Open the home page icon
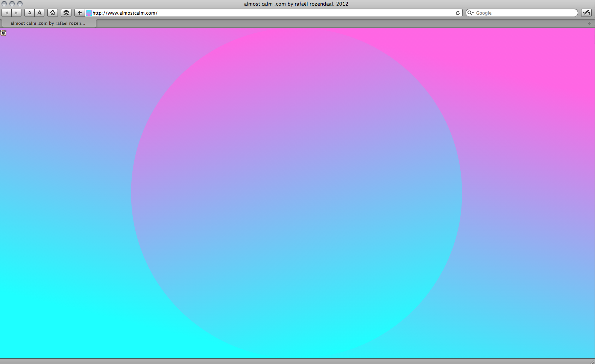Image resolution: width=595 pixels, height=364 pixels. click(53, 13)
